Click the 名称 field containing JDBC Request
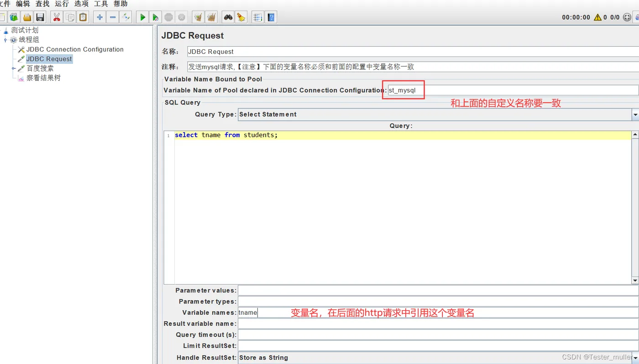The image size is (639, 364). coord(413,52)
